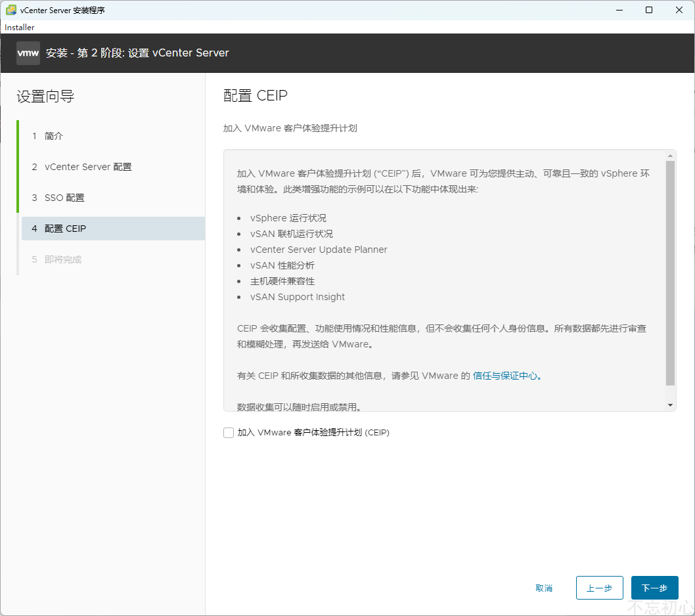Select step 4 配置 CEIP
The width and height of the screenshot is (695, 616).
click(x=113, y=229)
